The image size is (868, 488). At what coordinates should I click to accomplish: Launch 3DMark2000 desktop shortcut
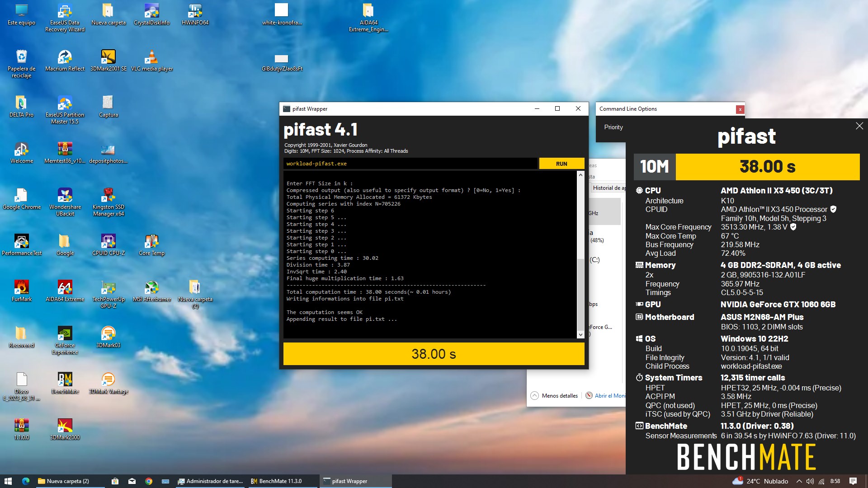(x=65, y=429)
